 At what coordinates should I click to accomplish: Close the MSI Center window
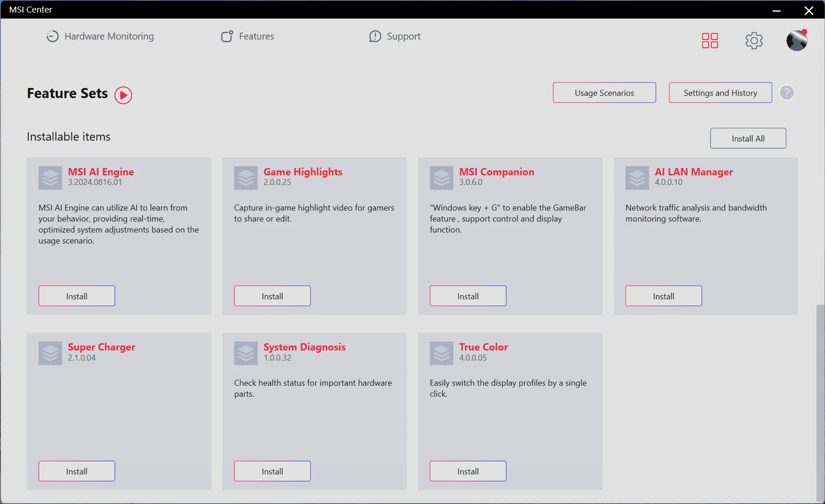(x=809, y=10)
